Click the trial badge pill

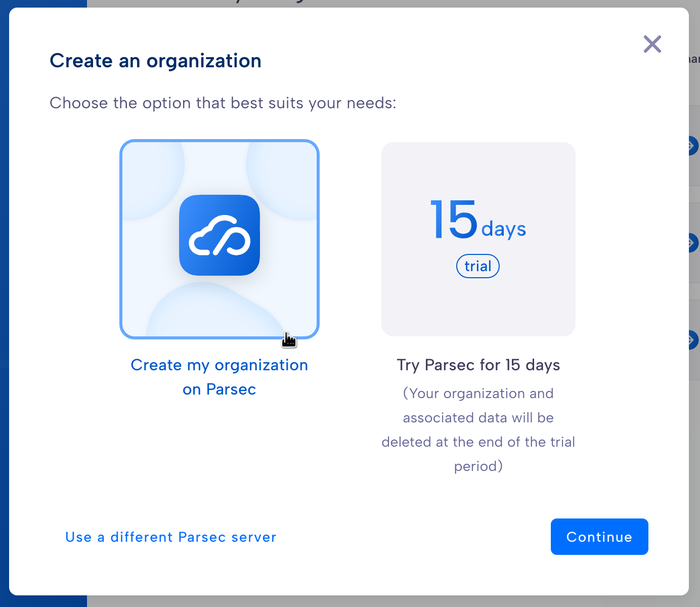(478, 266)
